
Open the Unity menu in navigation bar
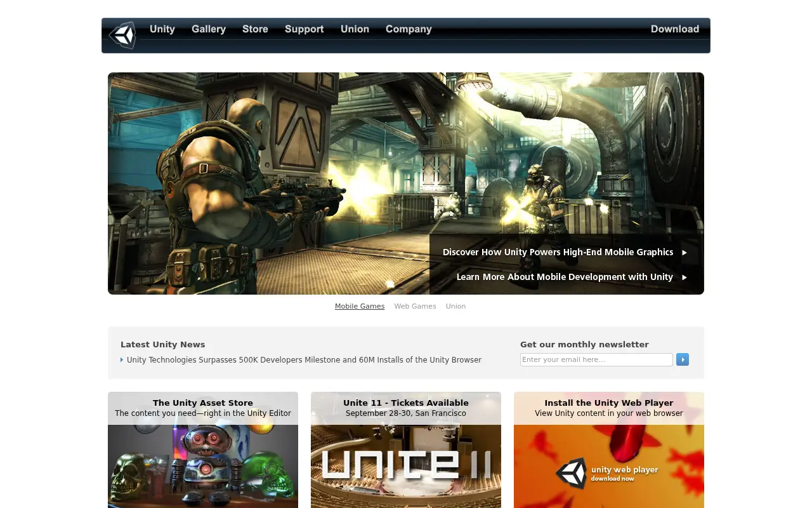[162, 29]
